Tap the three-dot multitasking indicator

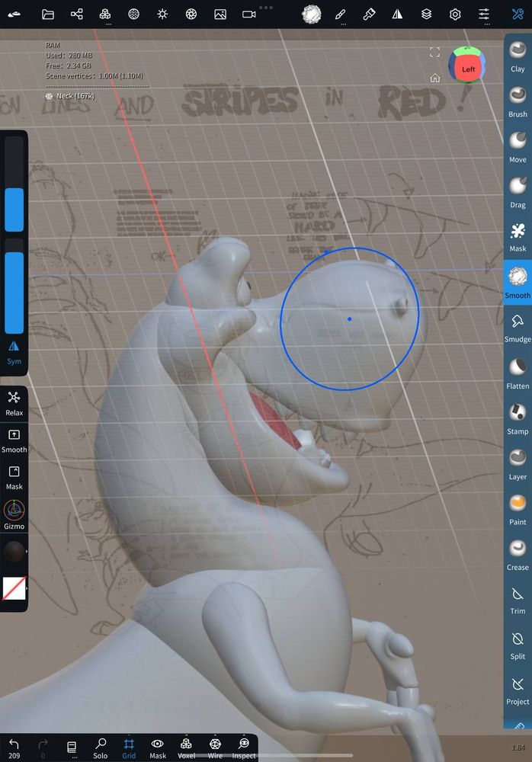coord(266,8)
